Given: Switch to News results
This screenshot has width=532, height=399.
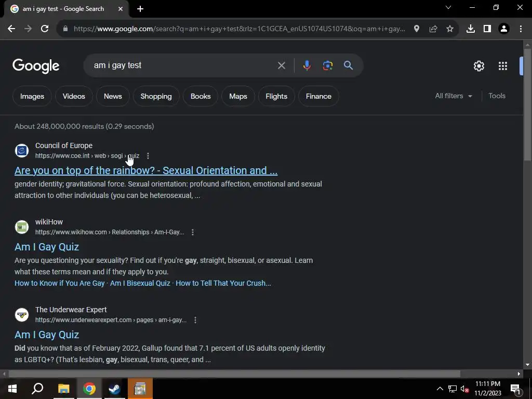Looking at the screenshot, I should (113, 96).
